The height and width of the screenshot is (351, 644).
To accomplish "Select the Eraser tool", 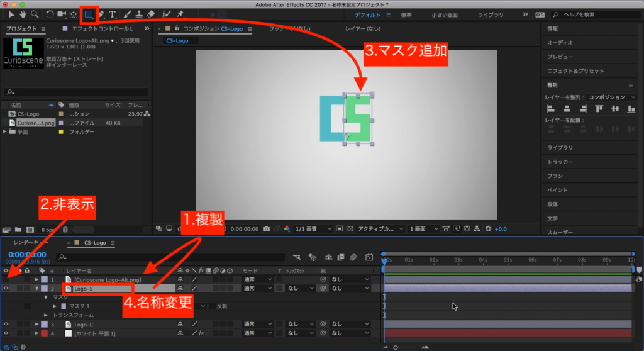I will pos(151,14).
